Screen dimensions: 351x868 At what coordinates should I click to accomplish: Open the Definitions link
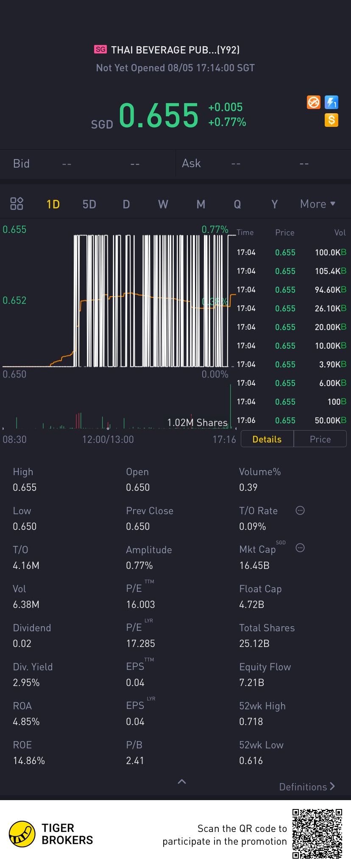(x=307, y=787)
